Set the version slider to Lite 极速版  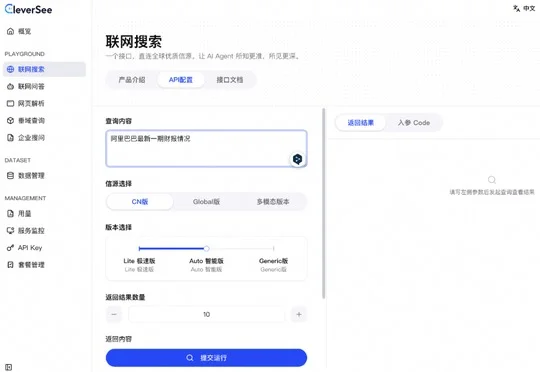(139, 248)
